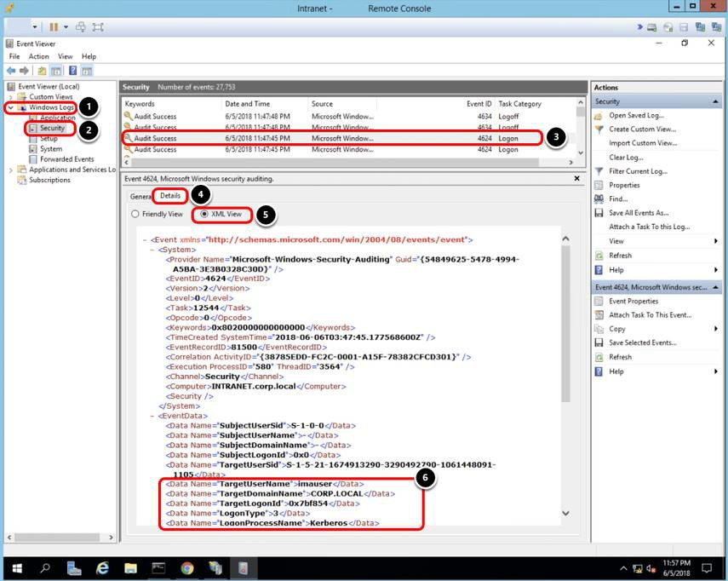Expand hidden icons in system tray
The image size is (728, 581).
[625, 567]
